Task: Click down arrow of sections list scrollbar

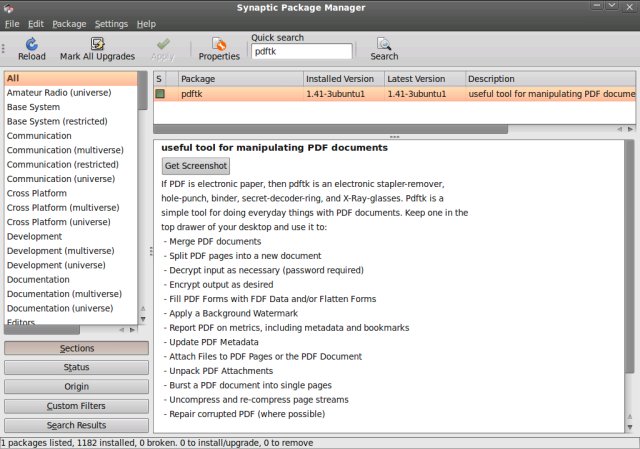Action: click(x=143, y=319)
